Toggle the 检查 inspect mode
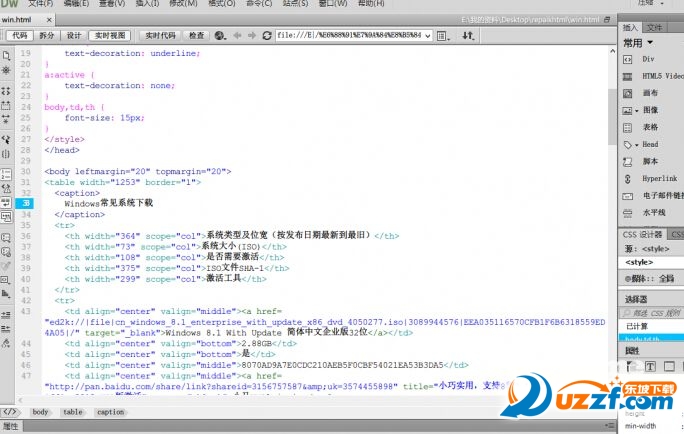 coord(196,35)
